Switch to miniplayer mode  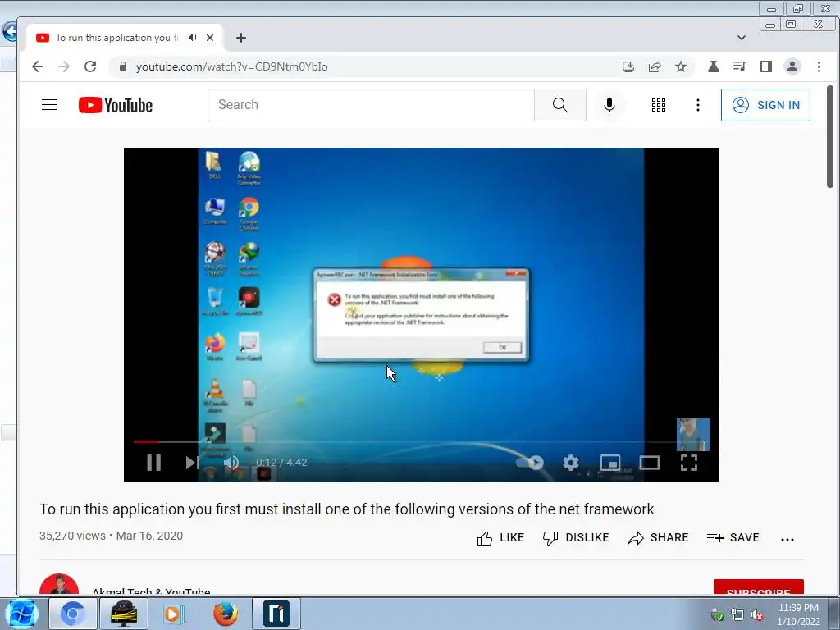(610, 463)
